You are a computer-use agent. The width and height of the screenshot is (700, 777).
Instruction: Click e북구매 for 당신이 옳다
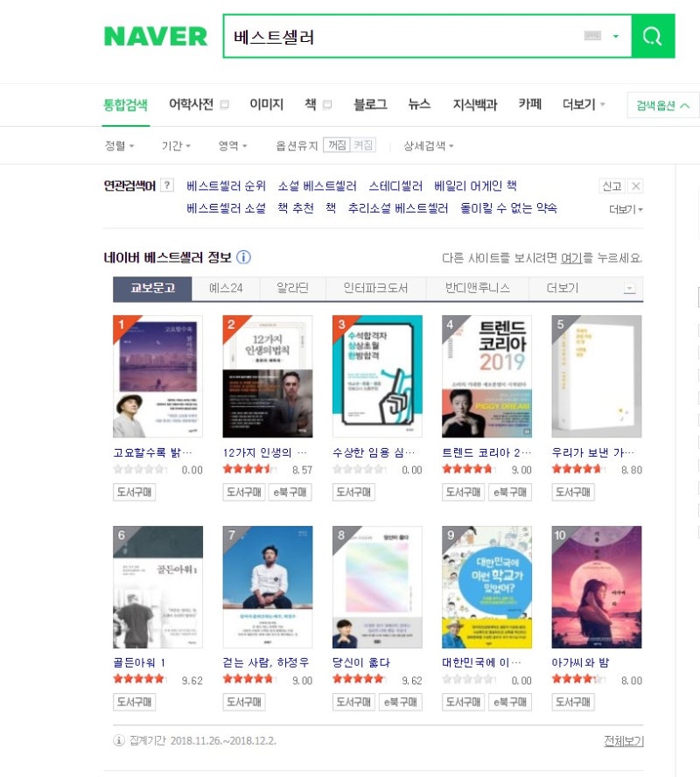[x=400, y=702]
